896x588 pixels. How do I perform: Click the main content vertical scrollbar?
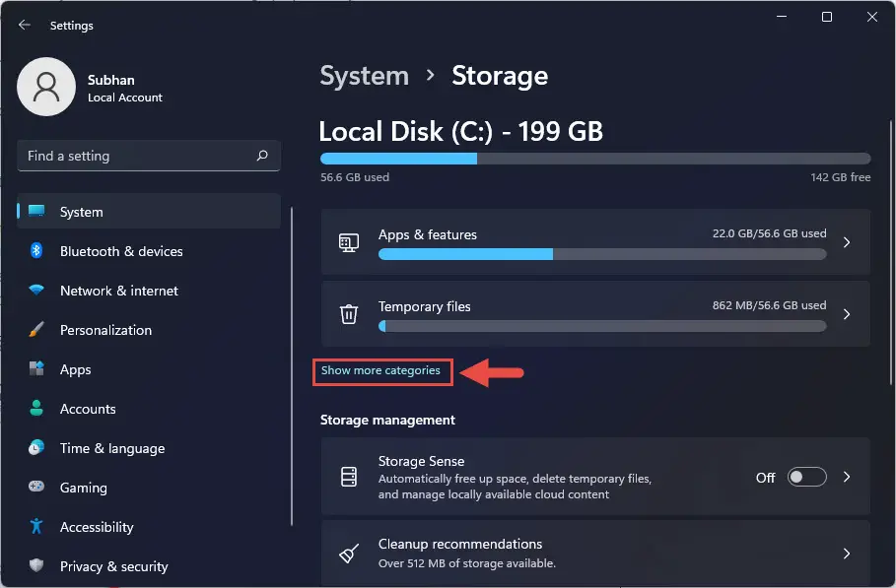(x=890, y=253)
